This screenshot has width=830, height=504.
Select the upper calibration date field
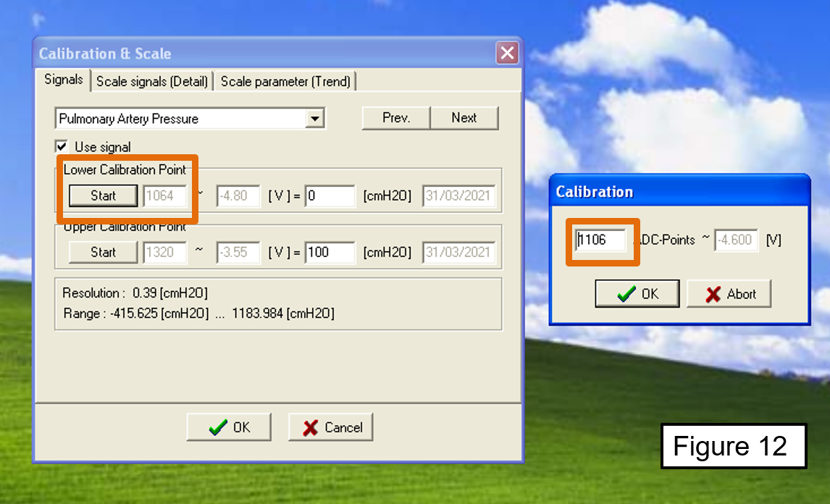click(x=459, y=252)
